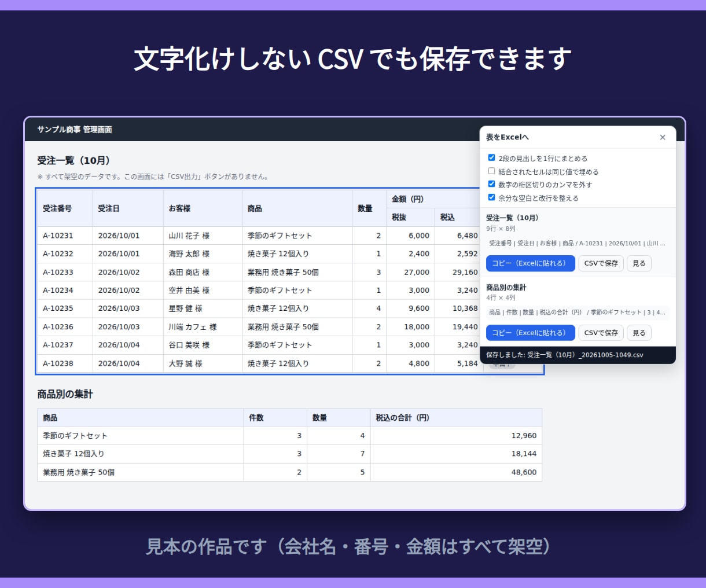Click 業務用 焼き菓子 50個 in summary table
This screenshot has width=706, height=588.
pyautogui.click(x=79, y=472)
